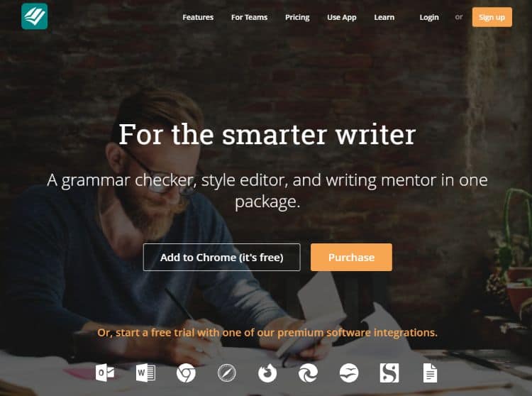
Task: Click the Login link
Action: point(429,17)
